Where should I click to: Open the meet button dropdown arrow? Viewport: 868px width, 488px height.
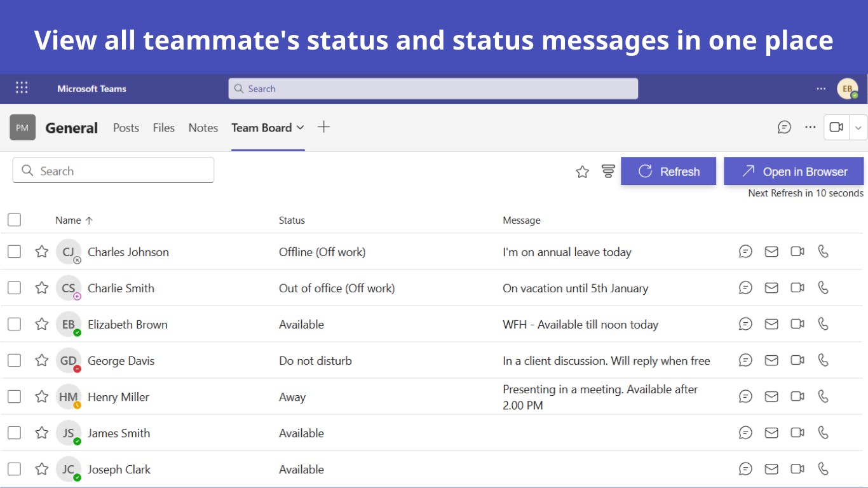coord(858,127)
